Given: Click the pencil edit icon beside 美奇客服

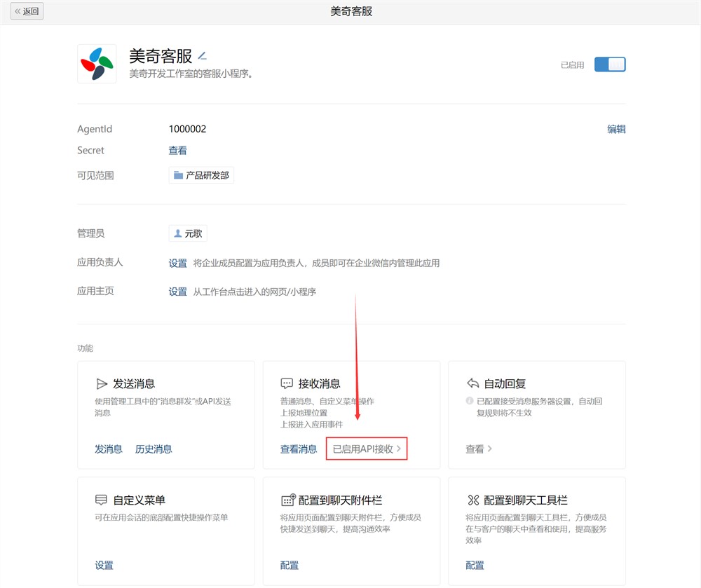Looking at the screenshot, I should coord(202,56).
